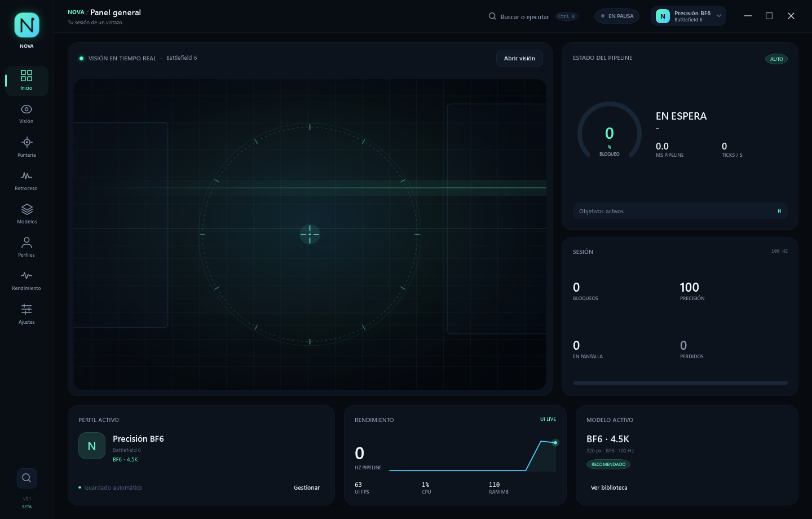Viewport: 812px width, 519px height.
Task: Click the Visión en tiempo real label
Action: [122, 58]
